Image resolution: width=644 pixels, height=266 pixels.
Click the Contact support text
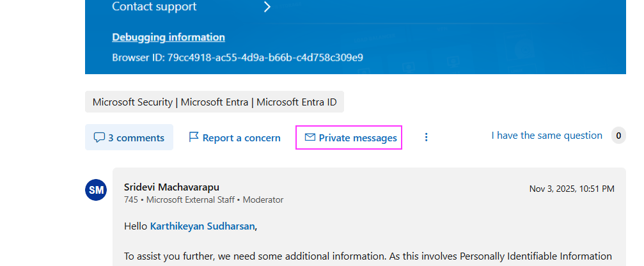tap(154, 6)
